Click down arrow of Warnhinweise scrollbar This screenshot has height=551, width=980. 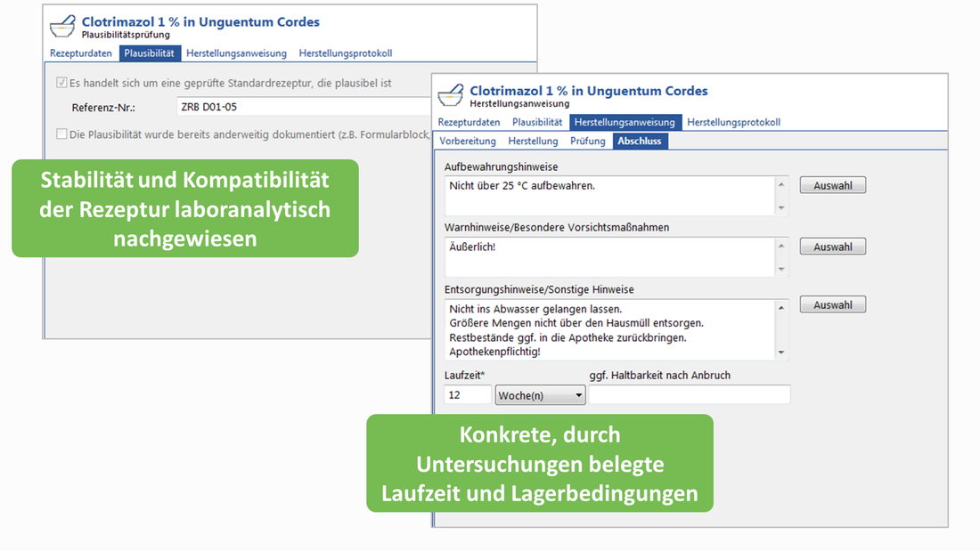781,269
